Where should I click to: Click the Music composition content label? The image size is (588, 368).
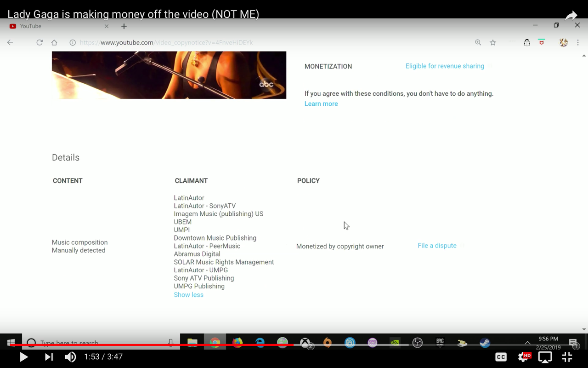(79, 242)
